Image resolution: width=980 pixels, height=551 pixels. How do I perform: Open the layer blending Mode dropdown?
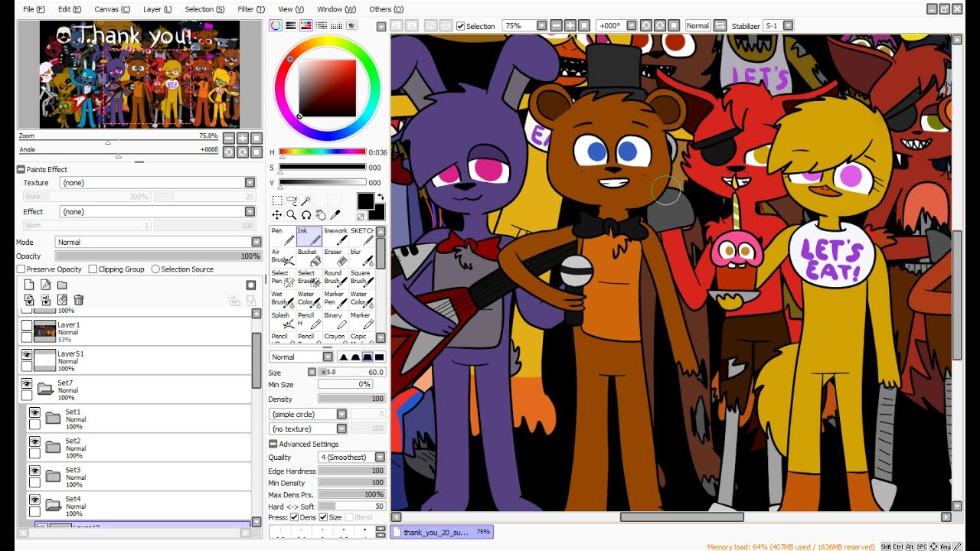tap(158, 242)
